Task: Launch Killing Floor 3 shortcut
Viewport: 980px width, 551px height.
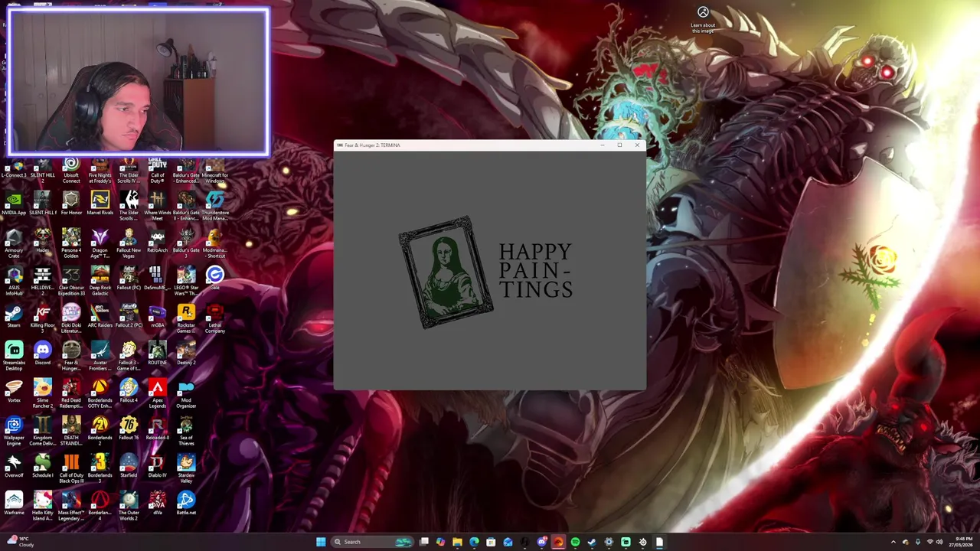Action: (x=42, y=317)
